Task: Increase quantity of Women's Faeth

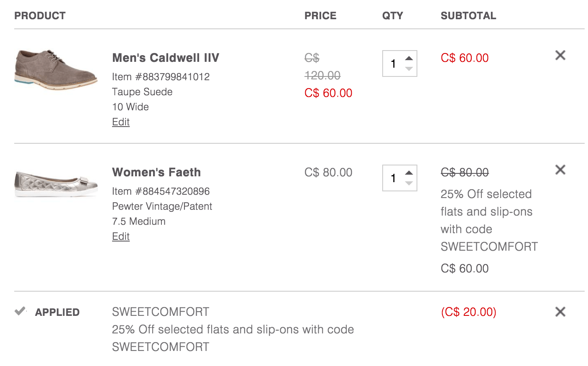Action: tap(409, 173)
